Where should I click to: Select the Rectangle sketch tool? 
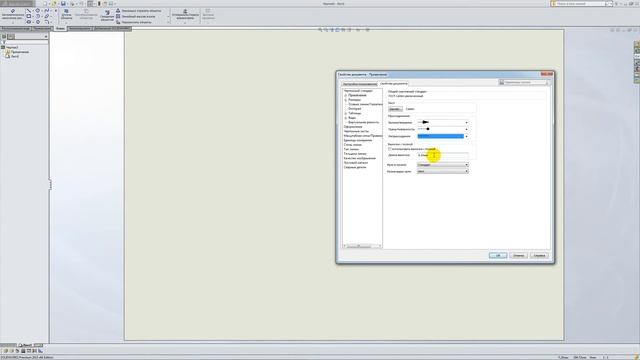point(29,16)
